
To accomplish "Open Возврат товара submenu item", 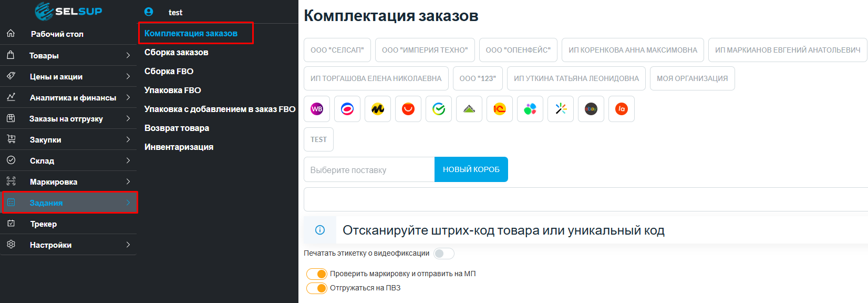I will 177,128.
